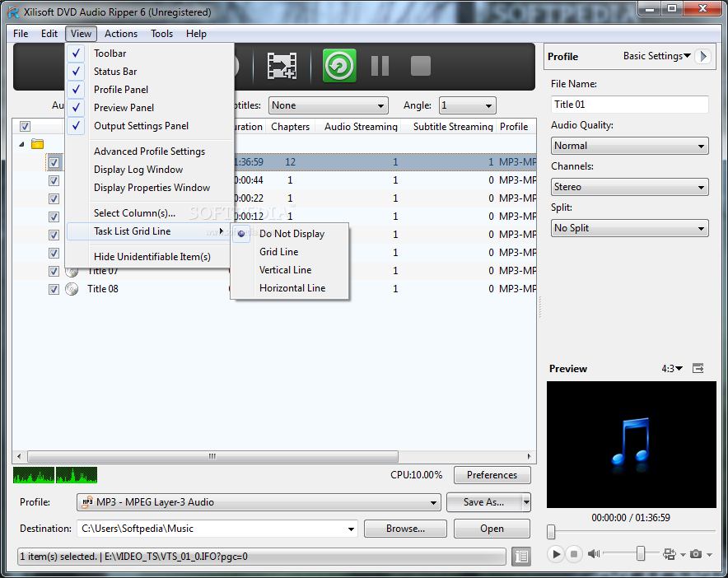Select Vertical Line submenu option

[x=290, y=270]
